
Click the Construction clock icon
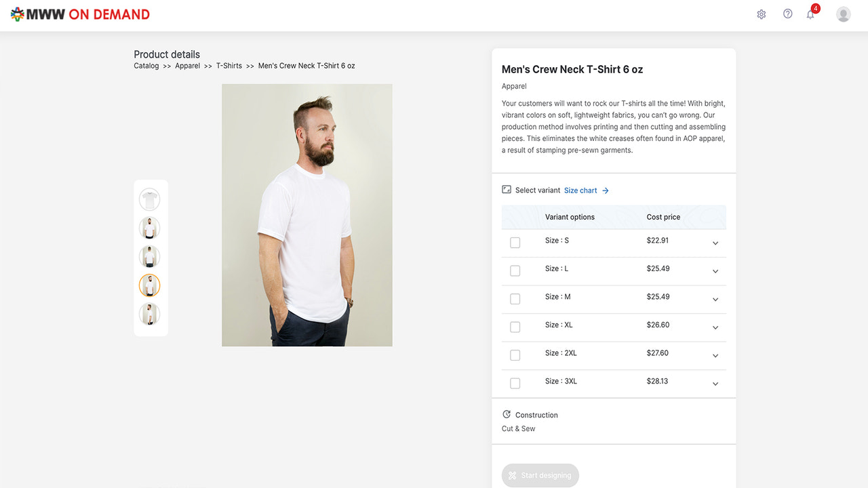507,414
